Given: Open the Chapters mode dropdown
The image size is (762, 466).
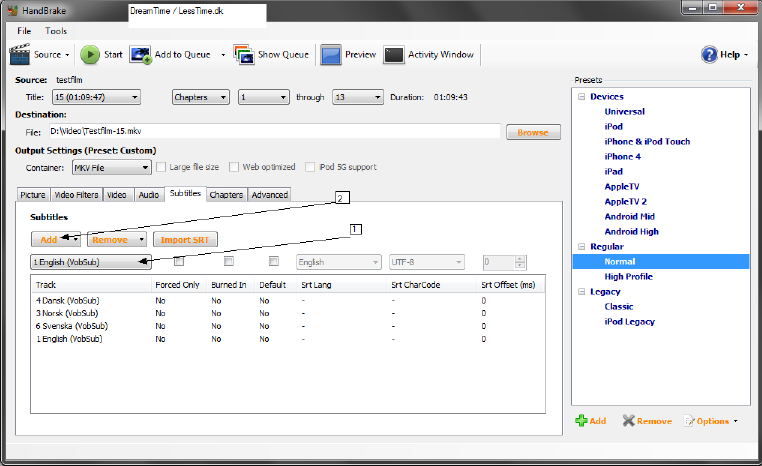Looking at the screenshot, I should (200, 97).
